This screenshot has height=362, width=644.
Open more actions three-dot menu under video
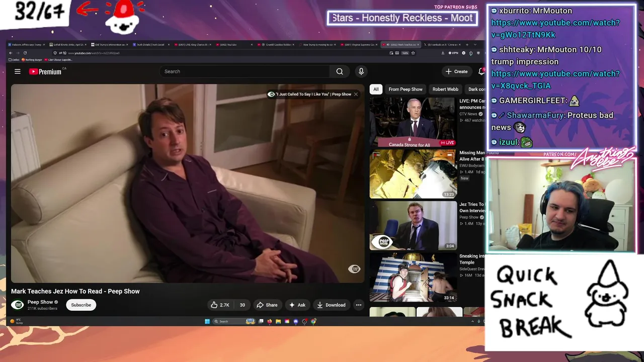pos(359,305)
